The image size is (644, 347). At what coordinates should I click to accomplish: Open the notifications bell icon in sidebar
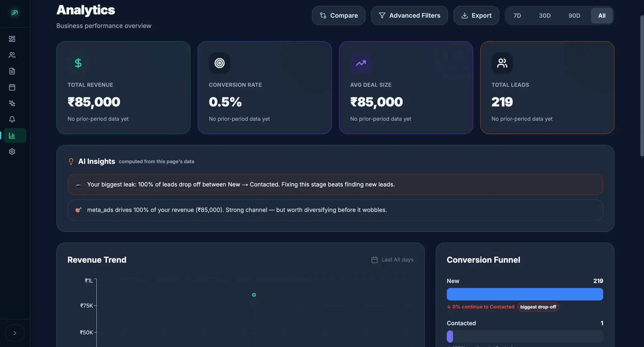[x=12, y=119]
